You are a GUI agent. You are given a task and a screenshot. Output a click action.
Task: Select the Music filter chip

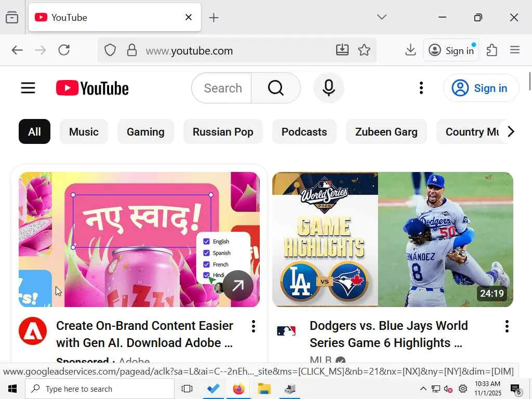[x=84, y=131]
